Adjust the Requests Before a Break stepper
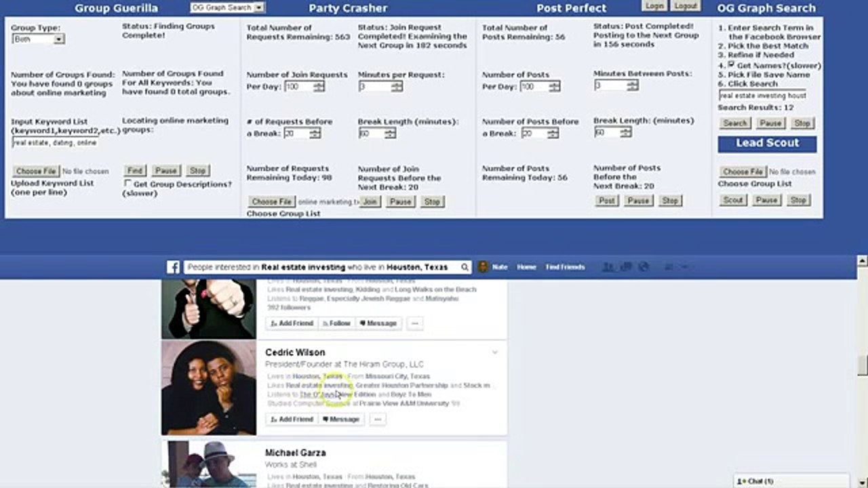This screenshot has width=868, height=488. [x=315, y=134]
